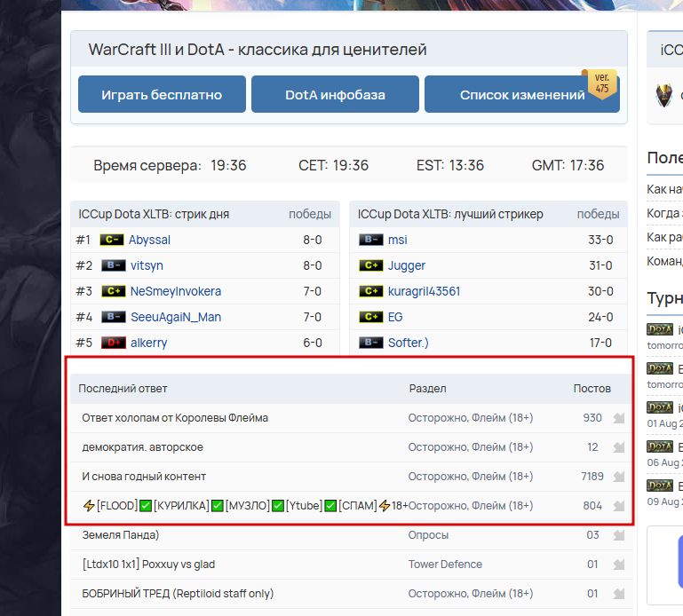Open player profile Softer.)
The image size is (683, 616).
tap(409, 343)
